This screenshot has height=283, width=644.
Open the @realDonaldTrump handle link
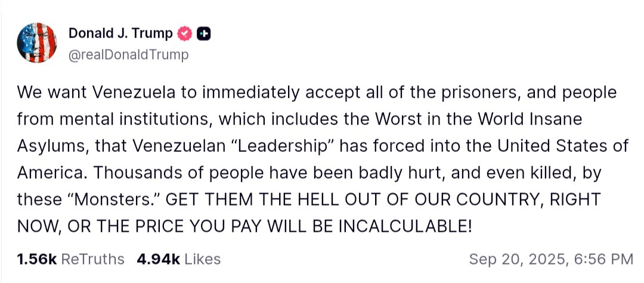(129, 55)
